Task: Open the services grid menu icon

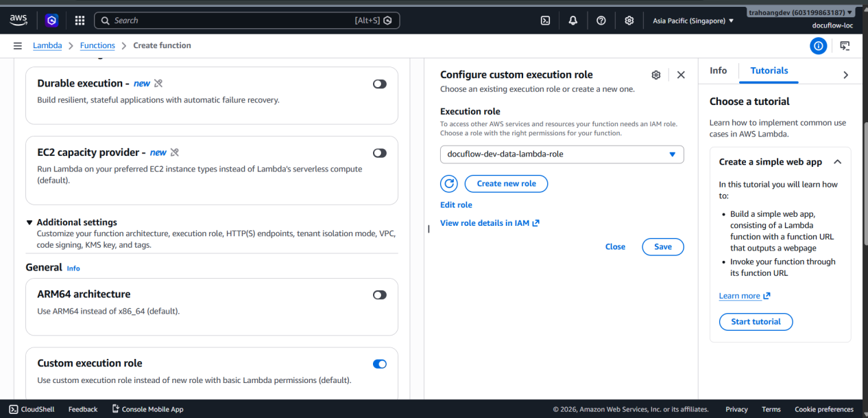Action: (x=80, y=20)
